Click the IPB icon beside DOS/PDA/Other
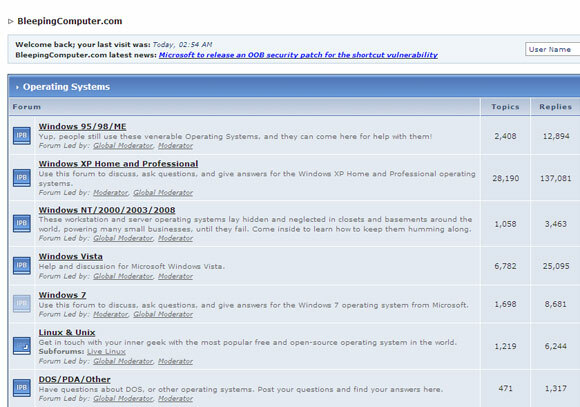 tap(22, 388)
